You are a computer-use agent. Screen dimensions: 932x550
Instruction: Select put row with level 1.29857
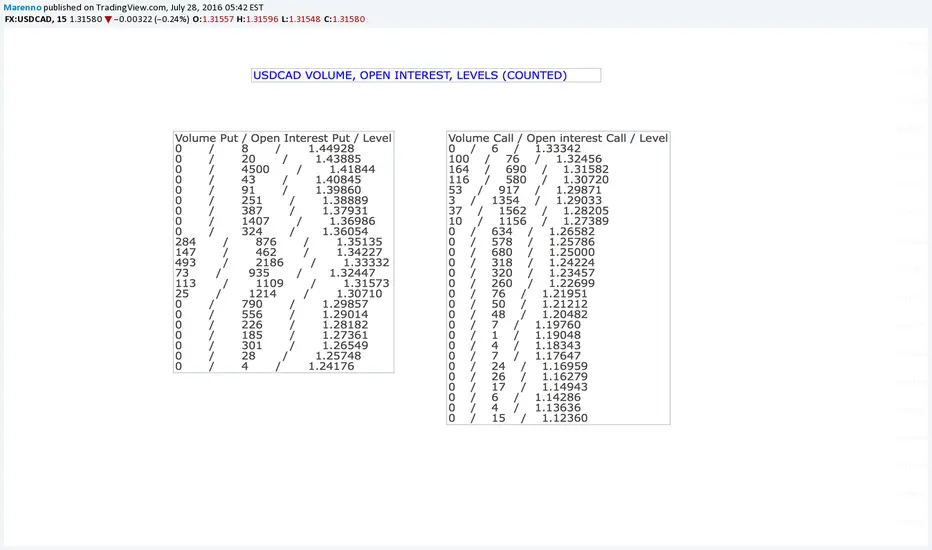click(272, 304)
